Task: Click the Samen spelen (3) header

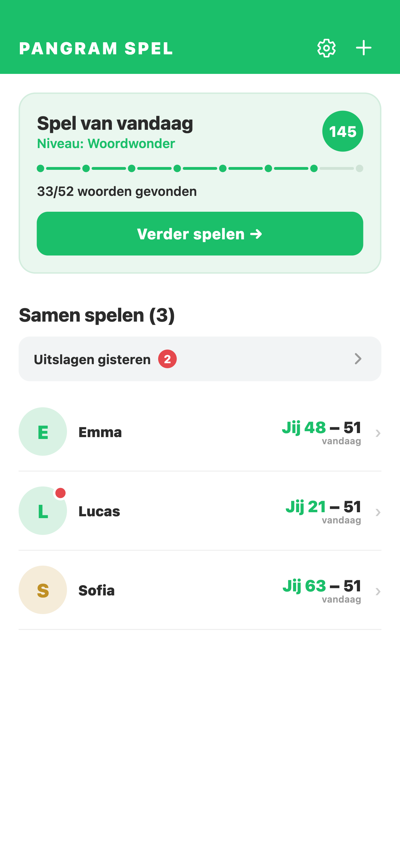Action: point(97,315)
